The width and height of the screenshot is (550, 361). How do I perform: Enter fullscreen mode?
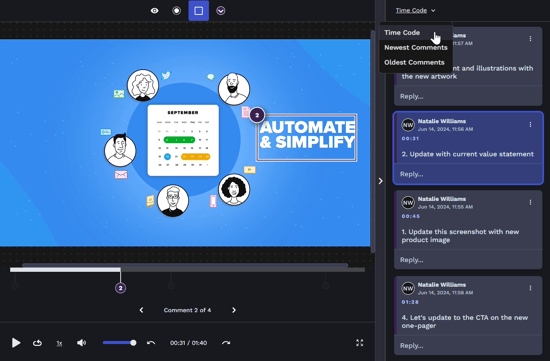[x=360, y=343]
